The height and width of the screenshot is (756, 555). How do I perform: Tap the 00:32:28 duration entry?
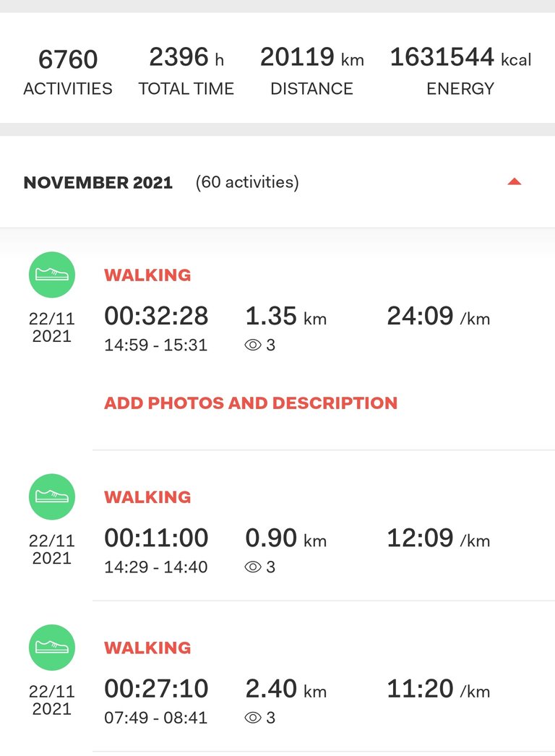point(156,317)
